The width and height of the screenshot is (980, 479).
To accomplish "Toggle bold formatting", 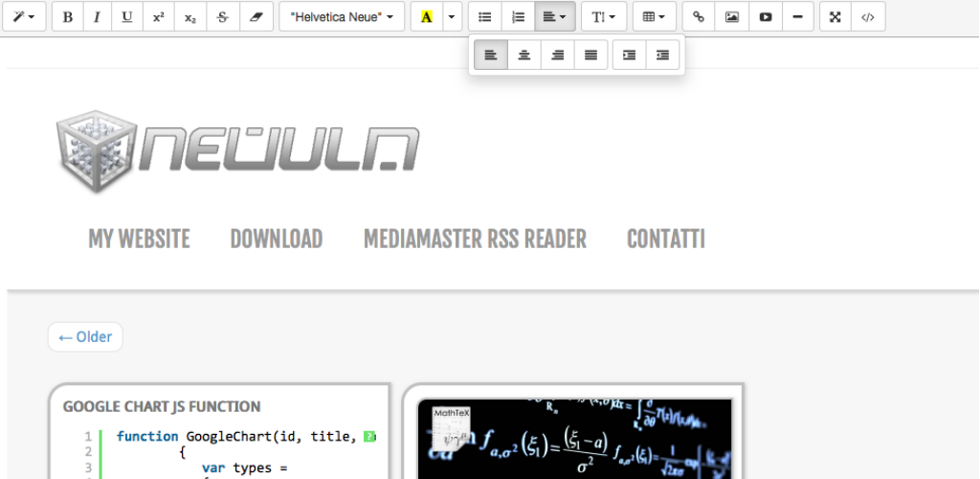I will (68, 17).
